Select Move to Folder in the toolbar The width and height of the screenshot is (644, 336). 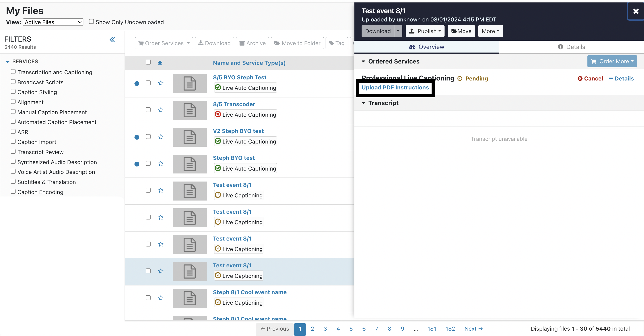pyautogui.click(x=297, y=43)
